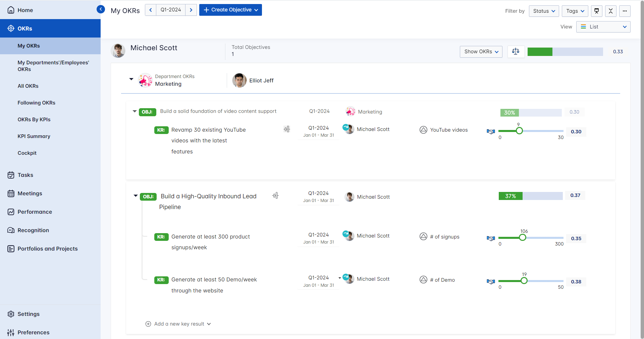Click the # of signups KPI icon
The height and width of the screenshot is (339, 644).
[423, 236]
